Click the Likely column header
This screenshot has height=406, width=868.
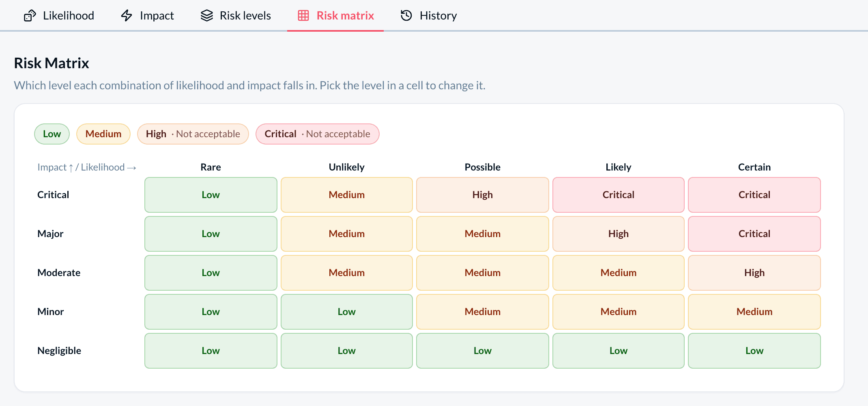(619, 167)
